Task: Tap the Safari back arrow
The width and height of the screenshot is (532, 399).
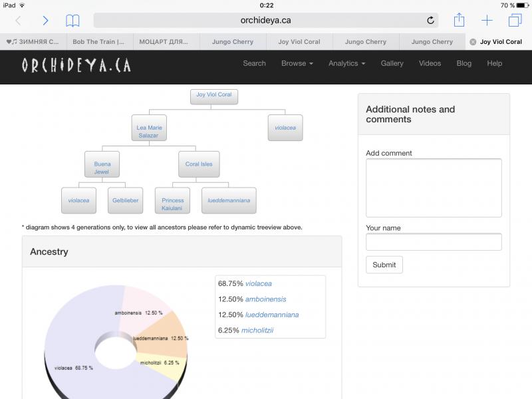Action: tap(18, 21)
